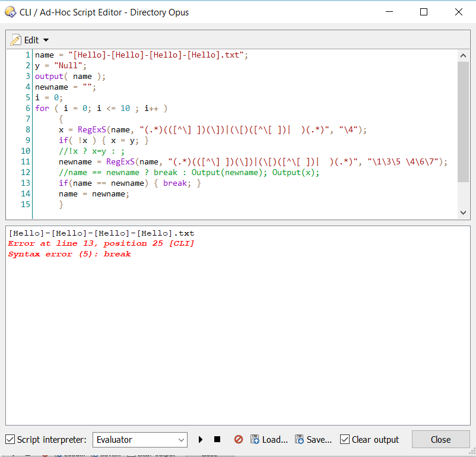Click the Run script play icon
The image size is (476, 457).
click(x=201, y=440)
